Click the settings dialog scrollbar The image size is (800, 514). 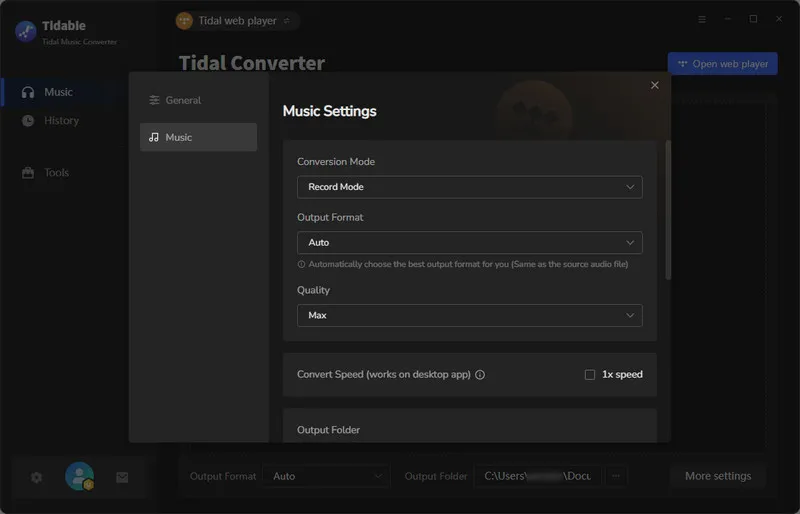pos(668,209)
